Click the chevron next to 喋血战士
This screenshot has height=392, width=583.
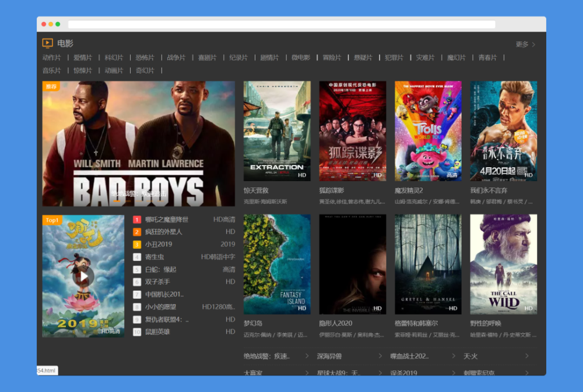pyautogui.click(x=453, y=356)
